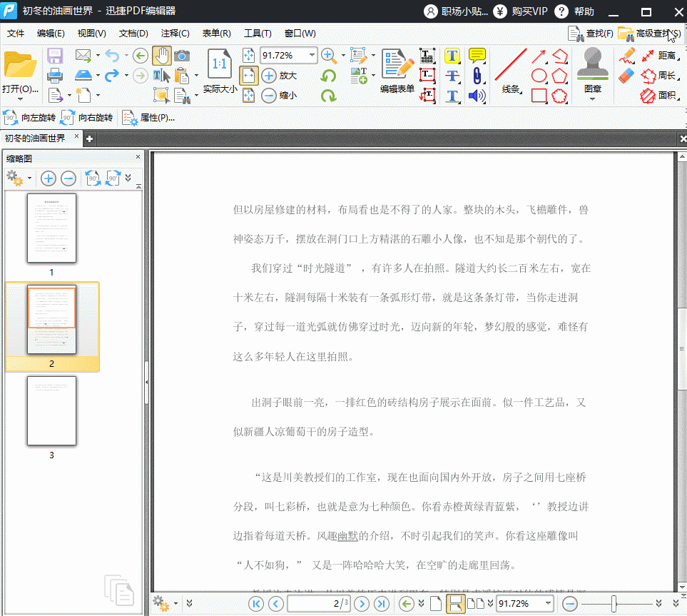Open the 视图(V) menu
This screenshot has height=616, width=687.
(91, 34)
